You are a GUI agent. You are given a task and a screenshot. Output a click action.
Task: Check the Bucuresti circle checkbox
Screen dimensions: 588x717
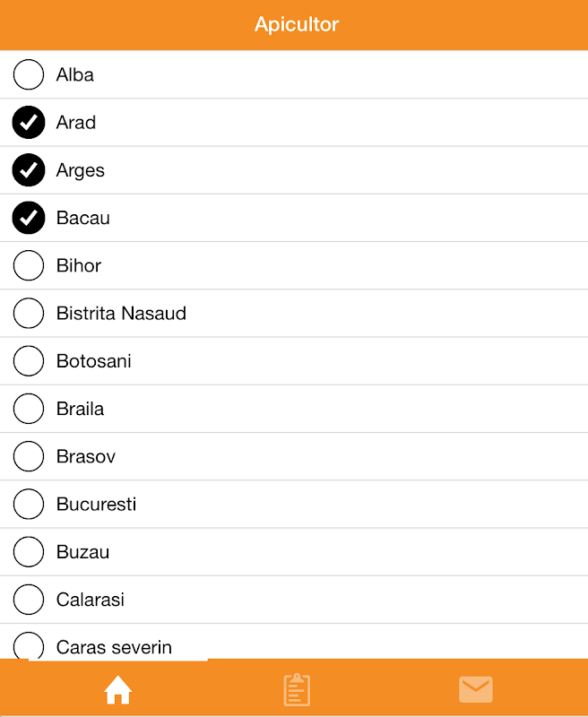coord(29,504)
